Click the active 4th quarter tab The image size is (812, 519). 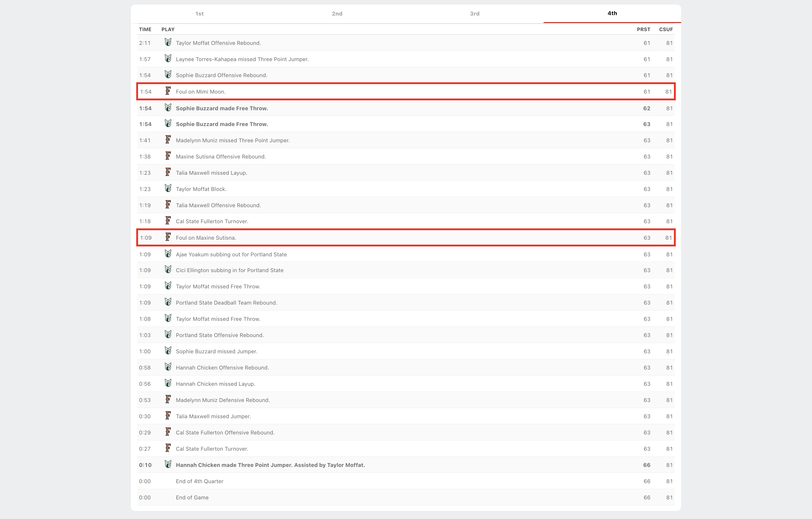click(x=612, y=14)
